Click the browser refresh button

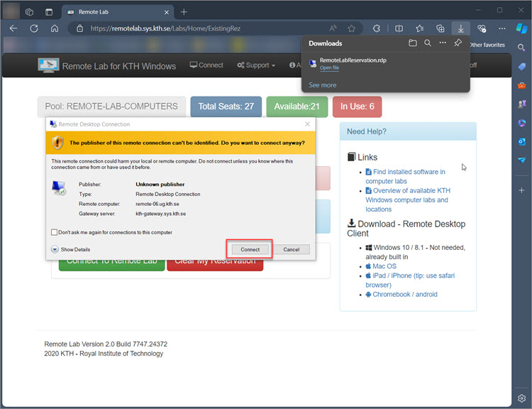(x=33, y=28)
